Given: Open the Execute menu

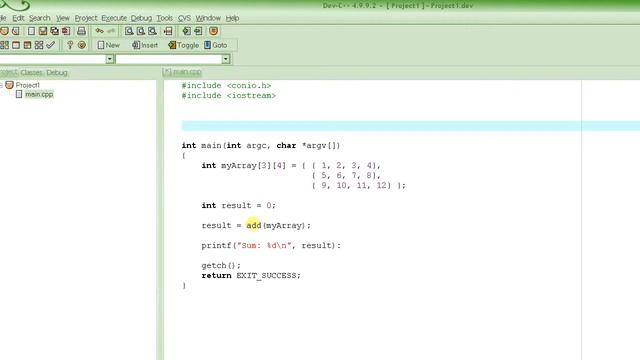Looking at the screenshot, I should (114, 18).
